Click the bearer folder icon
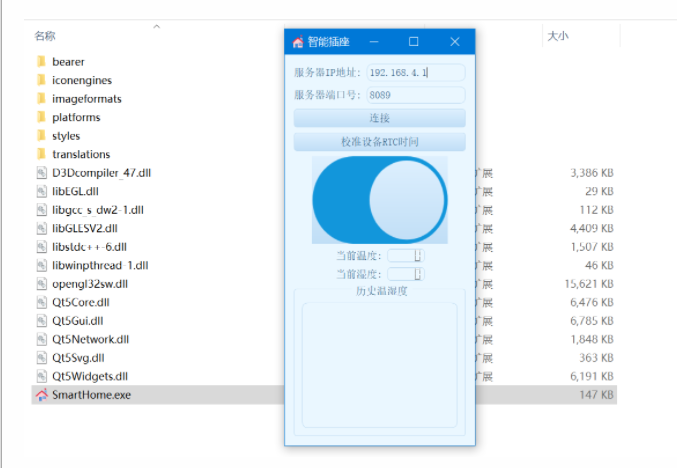677x468 pixels. coord(41,62)
